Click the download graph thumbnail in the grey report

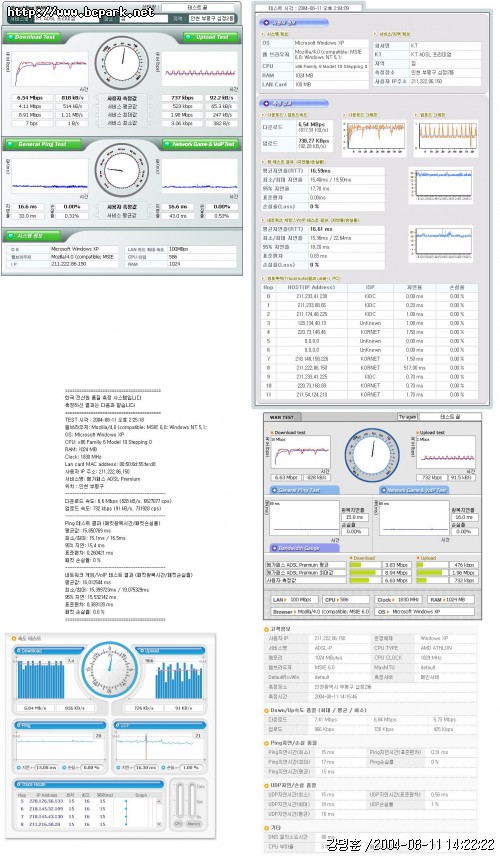tap(375, 137)
